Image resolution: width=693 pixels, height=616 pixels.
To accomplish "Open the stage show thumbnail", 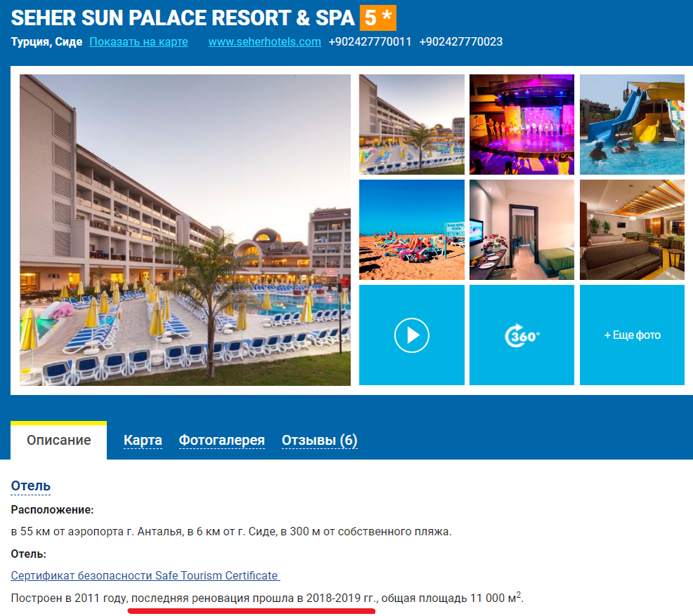I will click(522, 124).
